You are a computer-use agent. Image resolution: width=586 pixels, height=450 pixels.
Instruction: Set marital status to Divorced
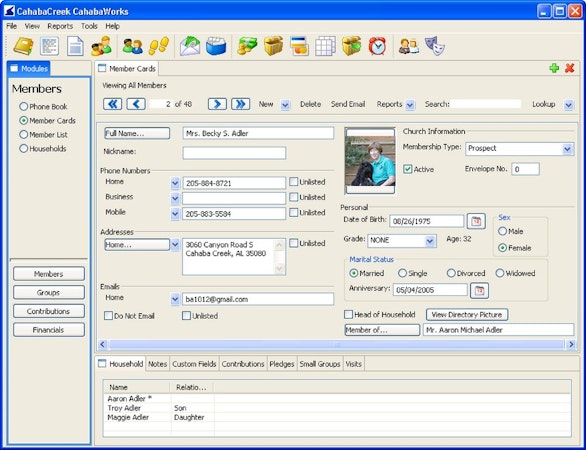coord(451,273)
